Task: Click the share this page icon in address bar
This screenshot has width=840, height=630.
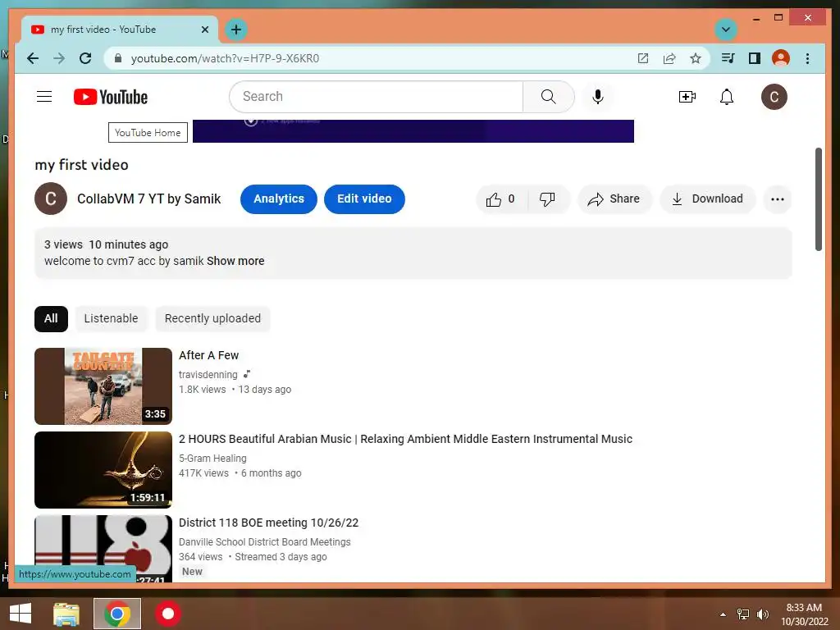Action: point(669,58)
